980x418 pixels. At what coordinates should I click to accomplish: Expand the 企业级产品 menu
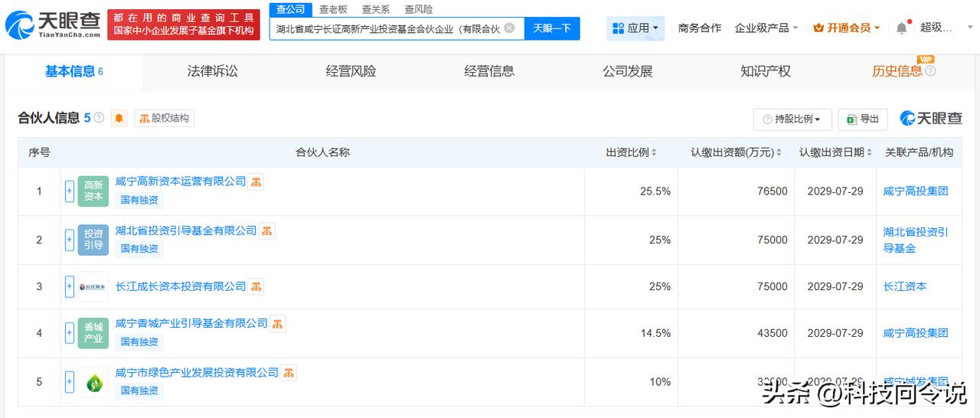pyautogui.click(x=766, y=28)
